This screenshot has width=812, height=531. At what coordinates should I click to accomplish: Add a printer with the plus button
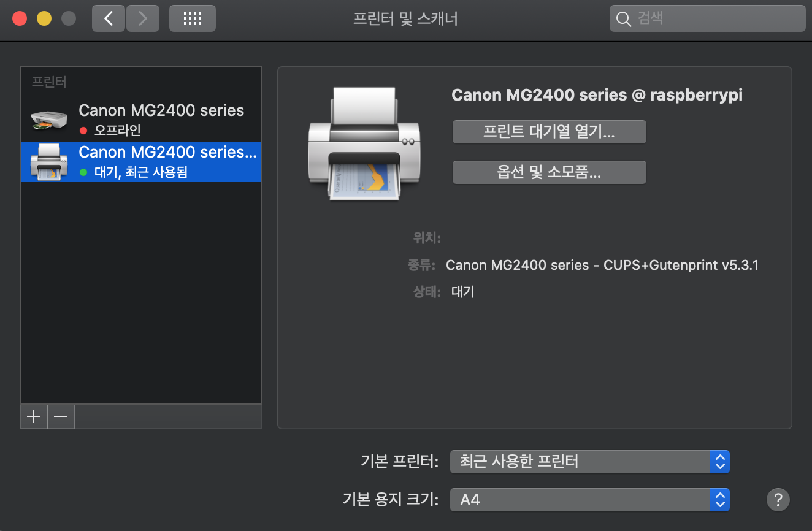[x=34, y=416]
